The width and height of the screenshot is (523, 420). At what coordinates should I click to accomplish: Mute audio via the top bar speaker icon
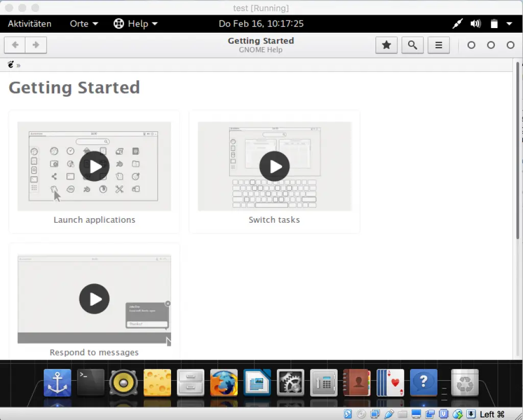(x=475, y=24)
